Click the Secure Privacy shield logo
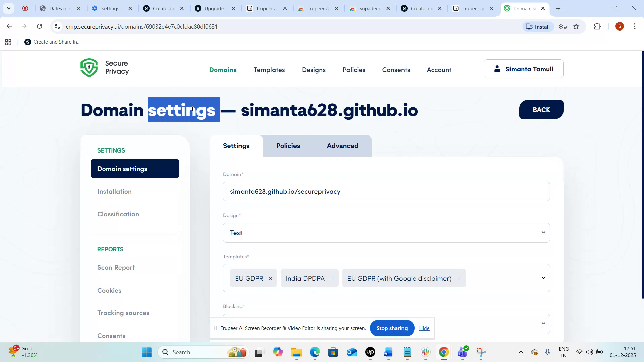The image size is (644, 362). pyautogui.click(x=89, y=67)
